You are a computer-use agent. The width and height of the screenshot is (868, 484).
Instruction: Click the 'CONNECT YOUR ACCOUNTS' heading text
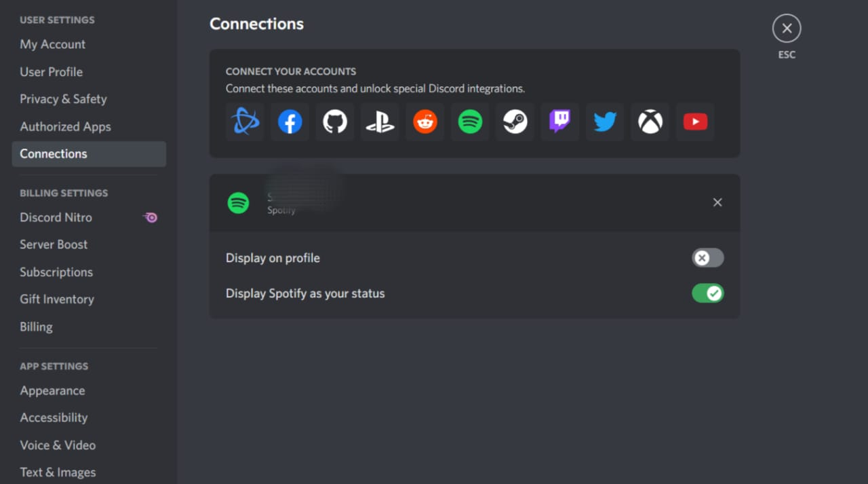click(291, 71)
